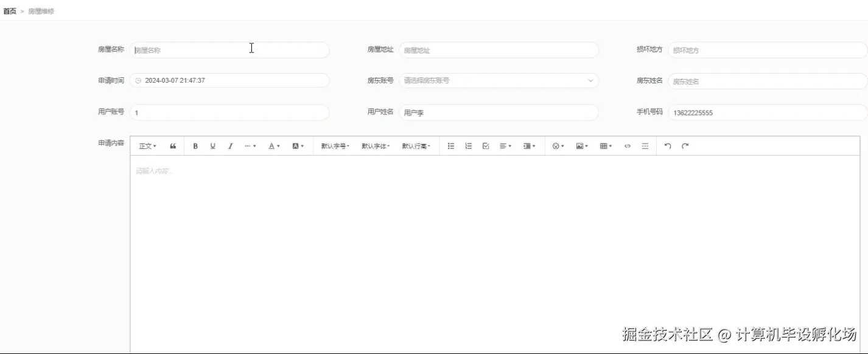
Task: Toggle italic formatting in the editor
Action: [x=230, y=145]
